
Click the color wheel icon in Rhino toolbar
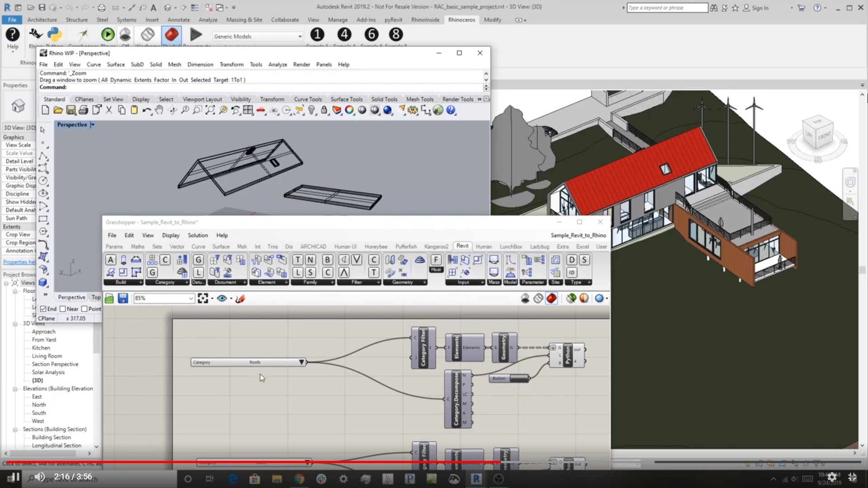point(349,110)
